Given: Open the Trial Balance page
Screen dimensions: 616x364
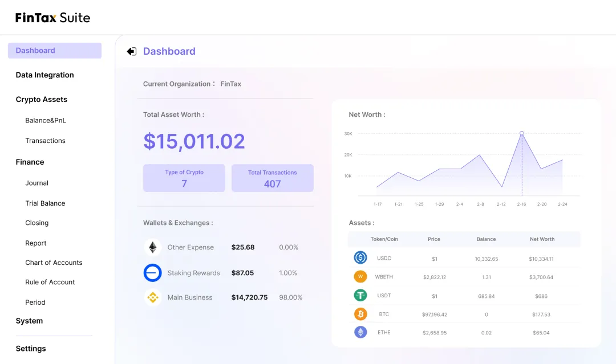Looking at the screenshot, I should [x=45, y=203].
